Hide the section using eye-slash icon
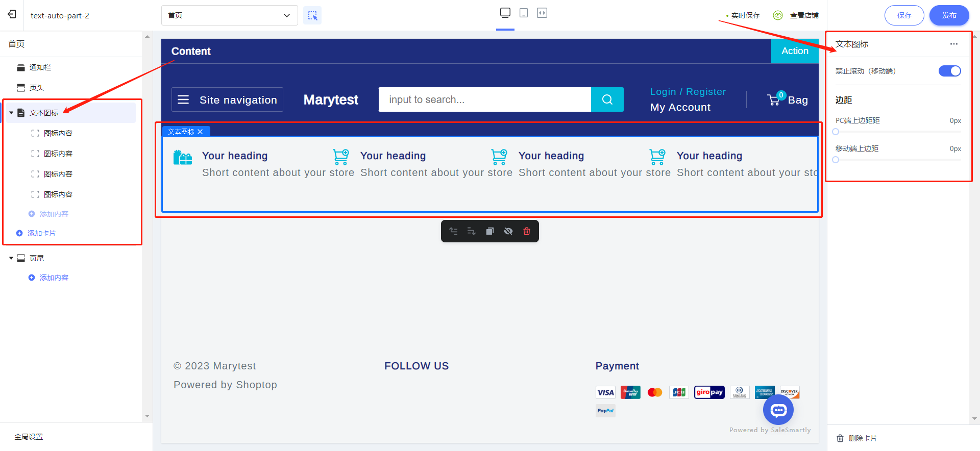Viewport: 980px width, 451px height. point(508,231)
